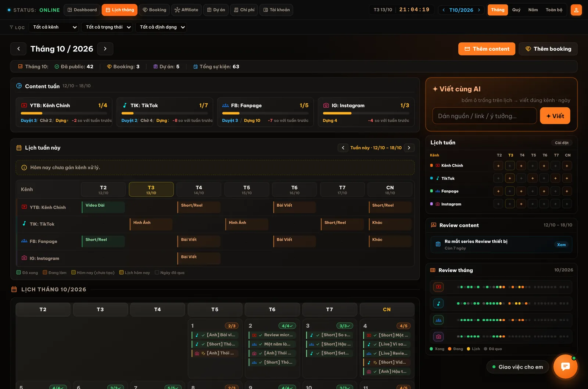Open the Booking tab
Screen dimensions: 588x389
[154, 10]
